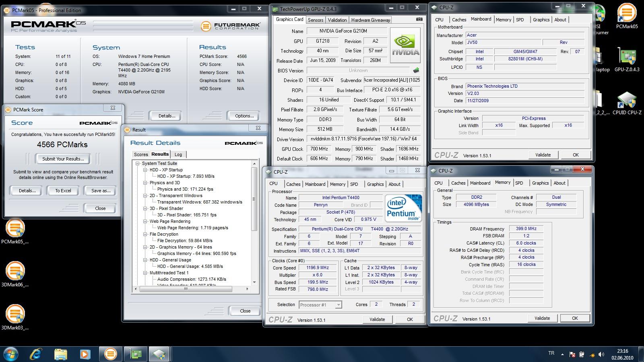Collapse the HDD - General Usage node

coord(145,260)
